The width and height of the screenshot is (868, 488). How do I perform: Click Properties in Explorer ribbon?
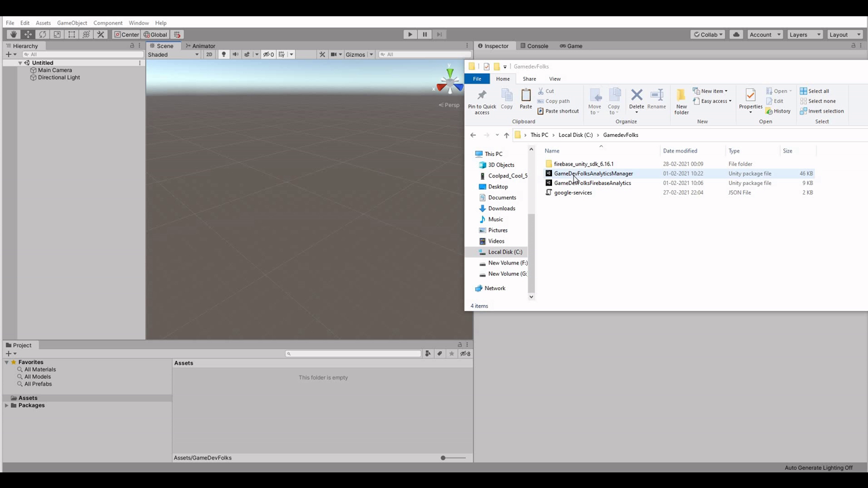tap(751, 100)
